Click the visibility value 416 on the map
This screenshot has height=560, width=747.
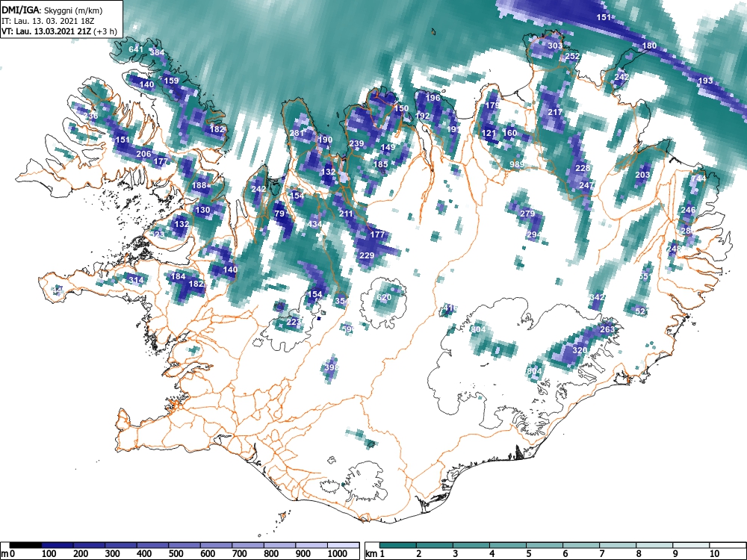tap(450, 308)
